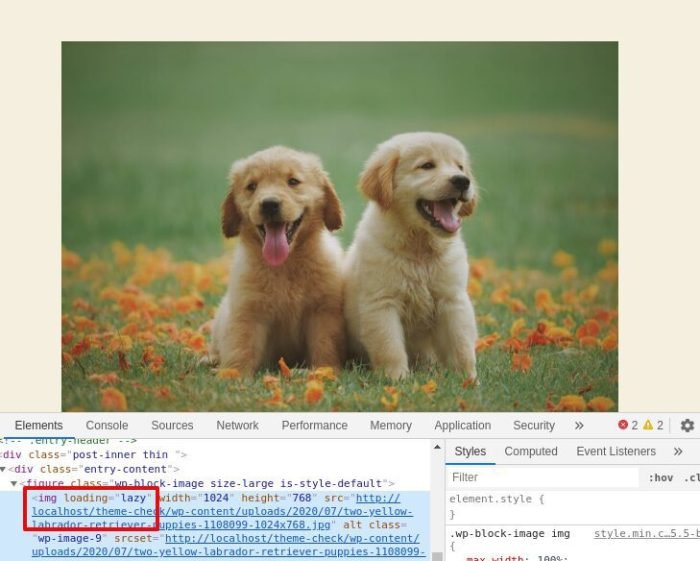
Task: Open the Security tab
Action: [x=534, y=425]
